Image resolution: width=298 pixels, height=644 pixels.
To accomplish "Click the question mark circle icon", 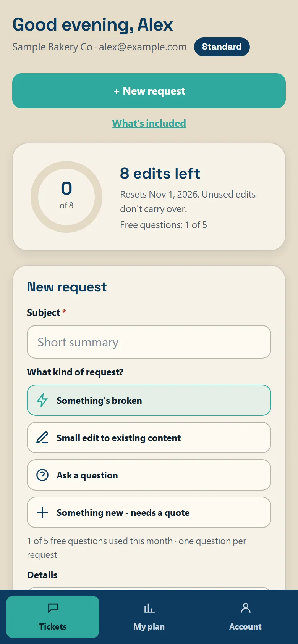I will coord(42,475).
